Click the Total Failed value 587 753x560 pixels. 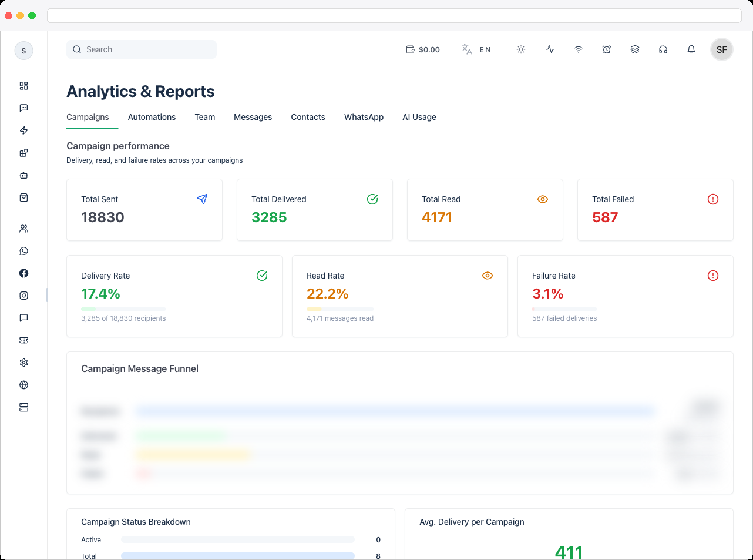pyautogui.click(x=605, y=217)
